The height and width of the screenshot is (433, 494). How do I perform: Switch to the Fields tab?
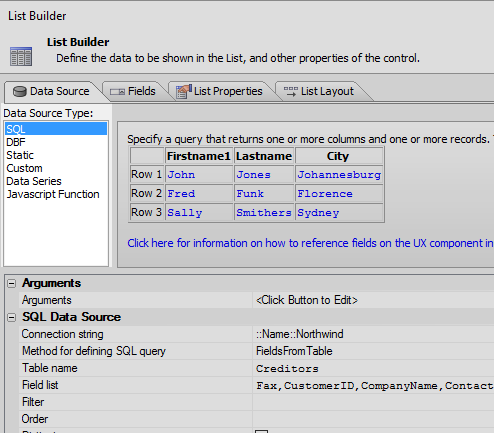[134, 91]
